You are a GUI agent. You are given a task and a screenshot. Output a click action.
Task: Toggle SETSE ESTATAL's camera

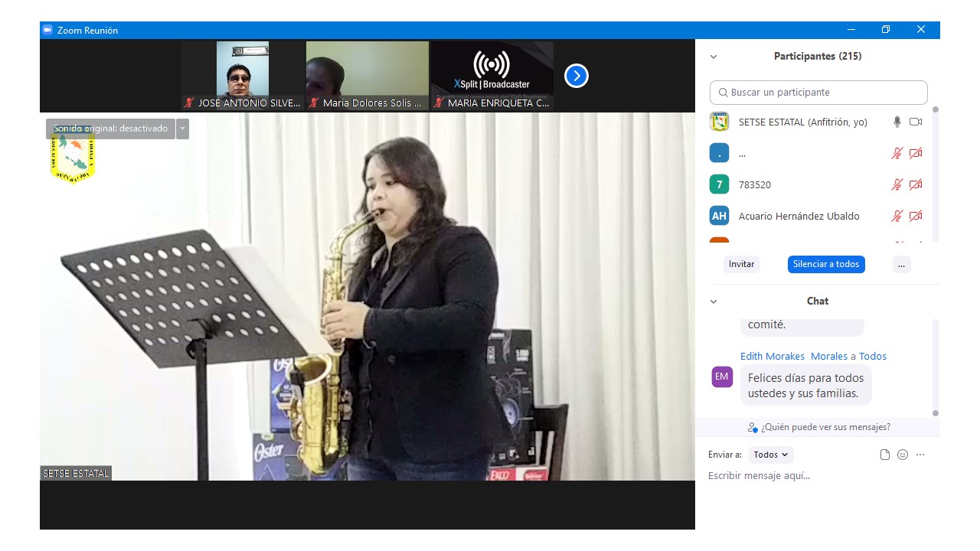click(x=916, y=122)
